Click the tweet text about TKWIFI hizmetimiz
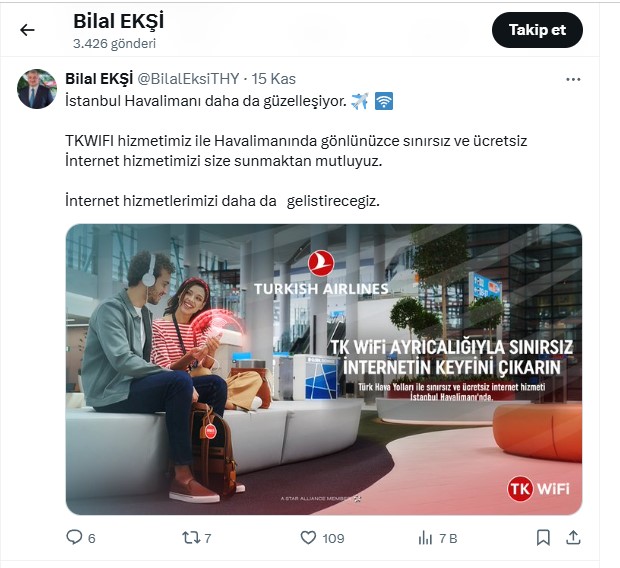The image size is (620, 568). (296, 151)
